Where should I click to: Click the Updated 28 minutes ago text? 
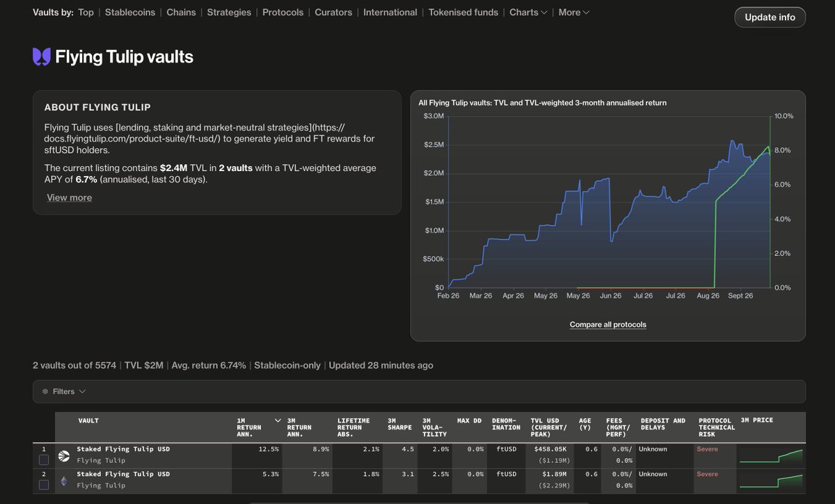(381, 365)
